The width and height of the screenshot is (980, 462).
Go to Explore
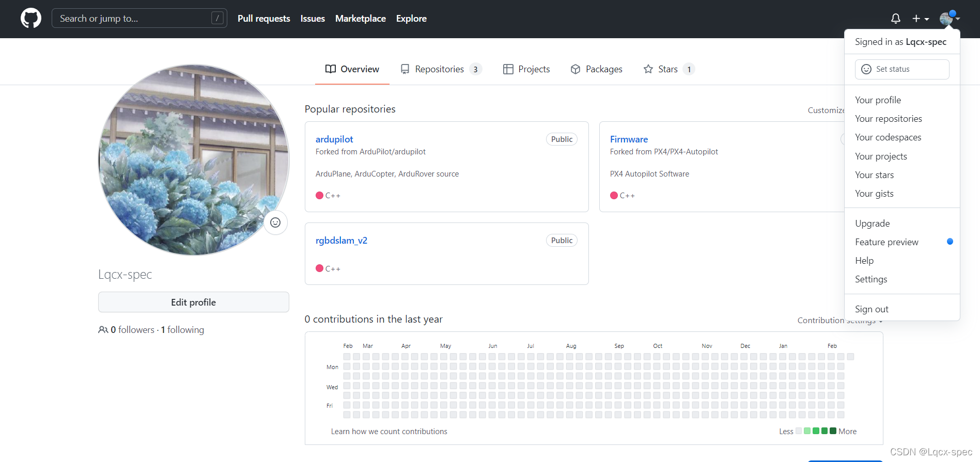(411, 19)
